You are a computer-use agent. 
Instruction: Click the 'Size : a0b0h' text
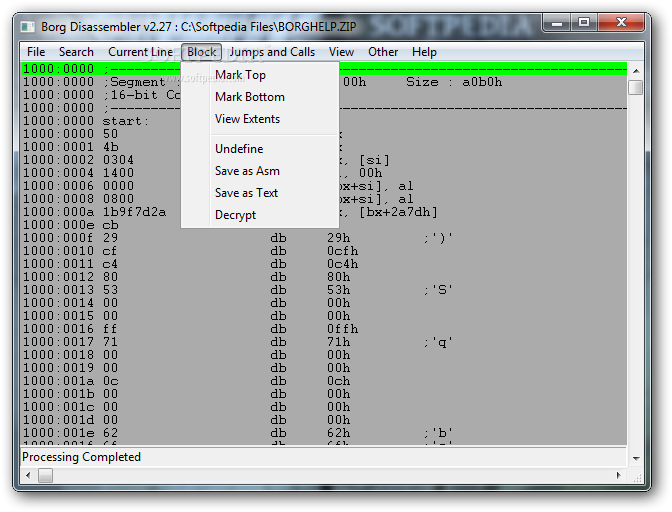pos(454,82)
